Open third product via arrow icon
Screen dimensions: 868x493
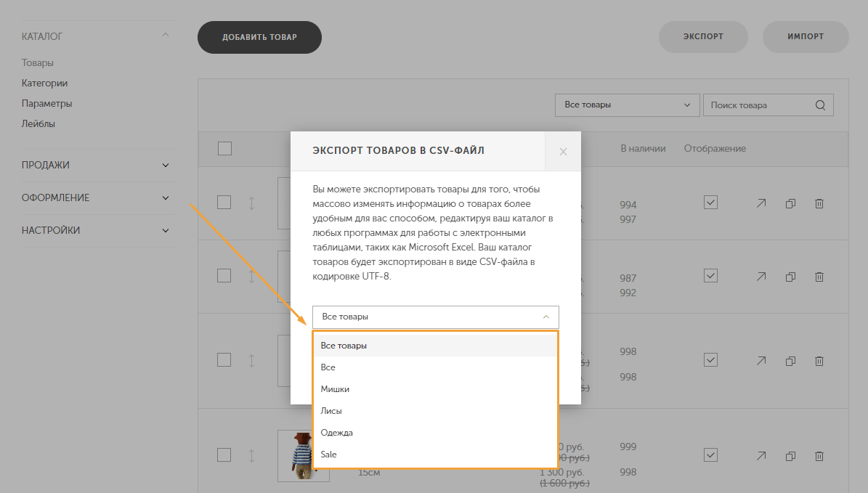(x=761, y=361)
